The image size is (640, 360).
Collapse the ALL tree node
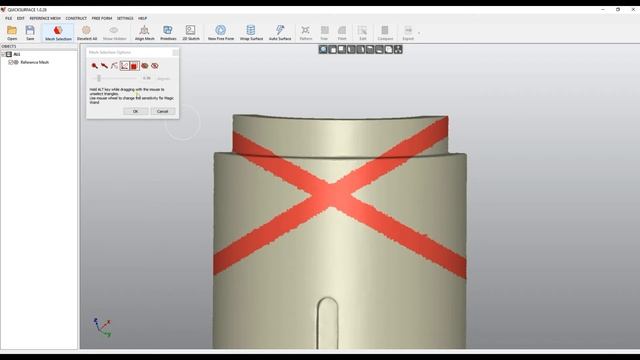pyautogui.click(x=3, y=54)
